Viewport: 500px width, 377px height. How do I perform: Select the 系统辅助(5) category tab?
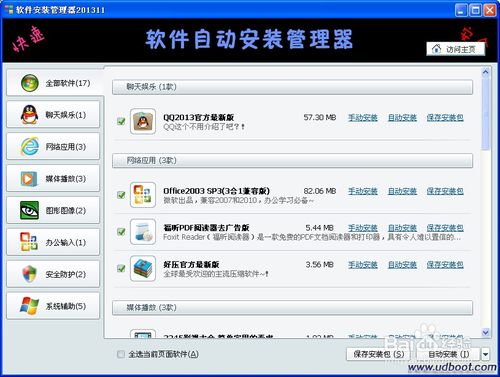[53, 306]
